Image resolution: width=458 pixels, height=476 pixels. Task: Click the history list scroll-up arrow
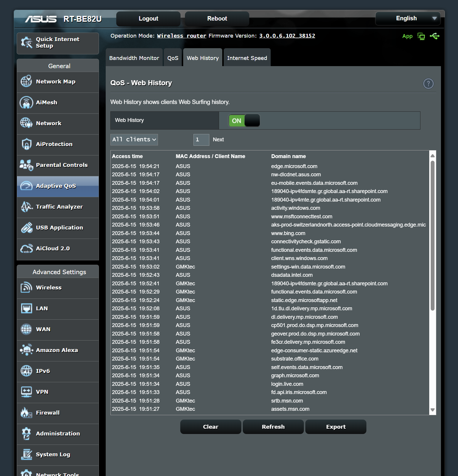432,155
